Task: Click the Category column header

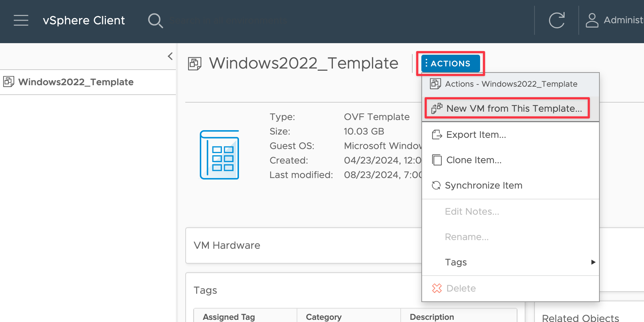Action: click(324, 317)
